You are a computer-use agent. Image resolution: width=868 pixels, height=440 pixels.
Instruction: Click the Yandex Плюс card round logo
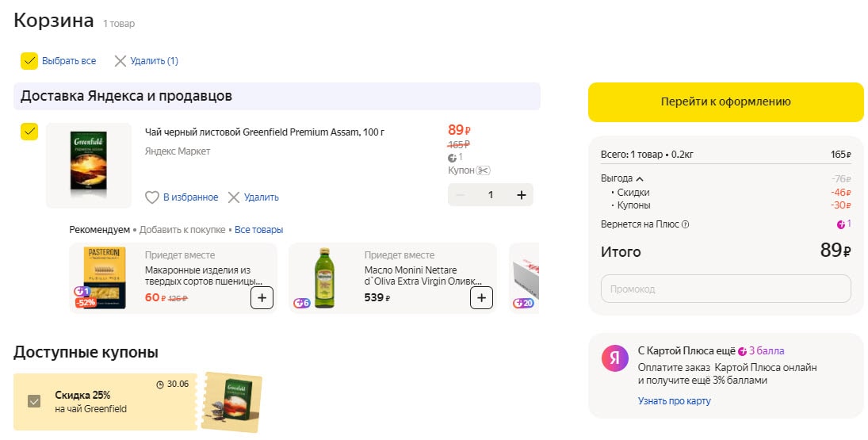coord(614,358)
